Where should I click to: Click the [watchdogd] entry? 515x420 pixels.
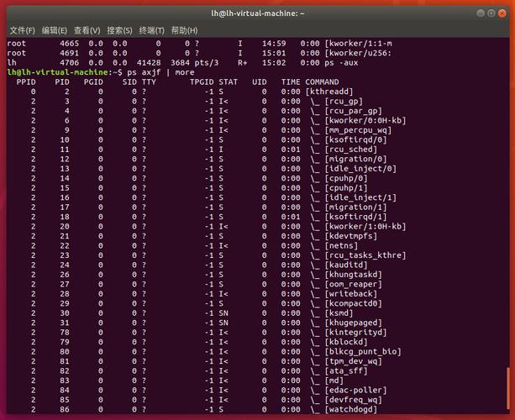click(351, 409)
